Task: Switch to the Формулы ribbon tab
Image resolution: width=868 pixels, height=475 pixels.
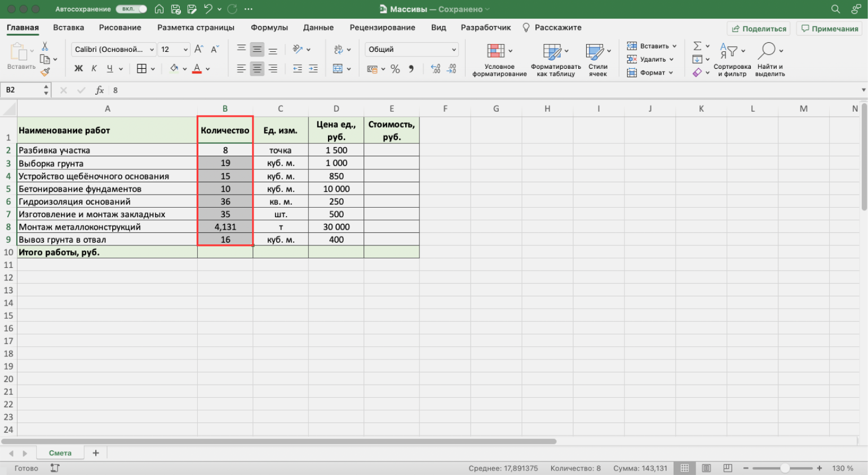Action: coord(269,28)
